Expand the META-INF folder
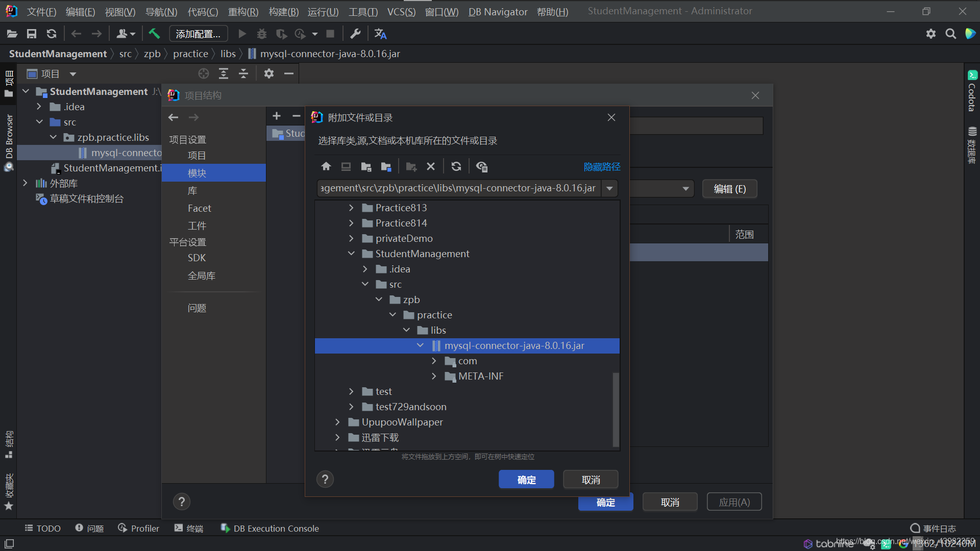The height and width of the screenshot is (551, 980). [434, 376]
